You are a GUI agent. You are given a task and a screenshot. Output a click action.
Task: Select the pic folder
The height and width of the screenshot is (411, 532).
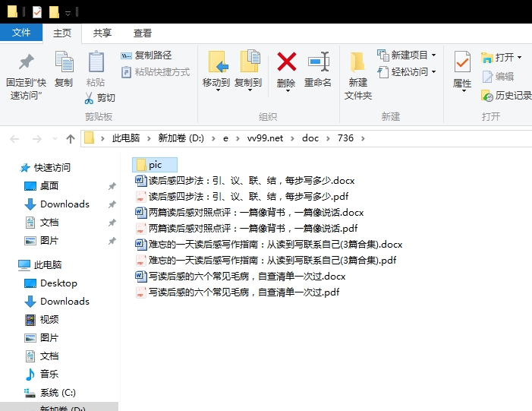[x=155, y=165]
